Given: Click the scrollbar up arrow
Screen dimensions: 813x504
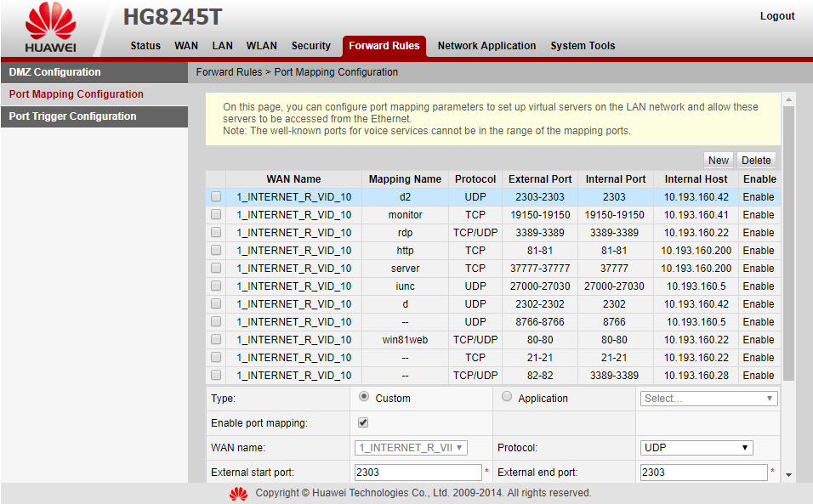Looking at the screenshot, I should pos(788,99).
